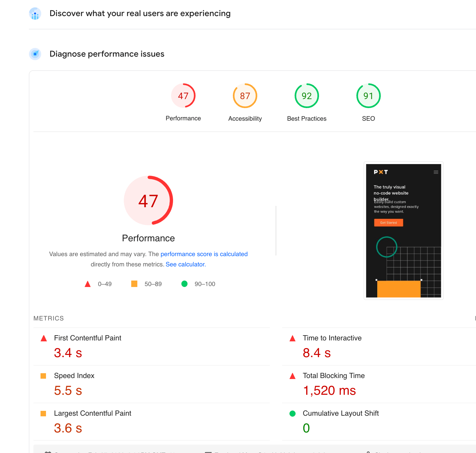Click the See calculator link
The width and height of the screenshot is (476, 453).
(186, 264)
